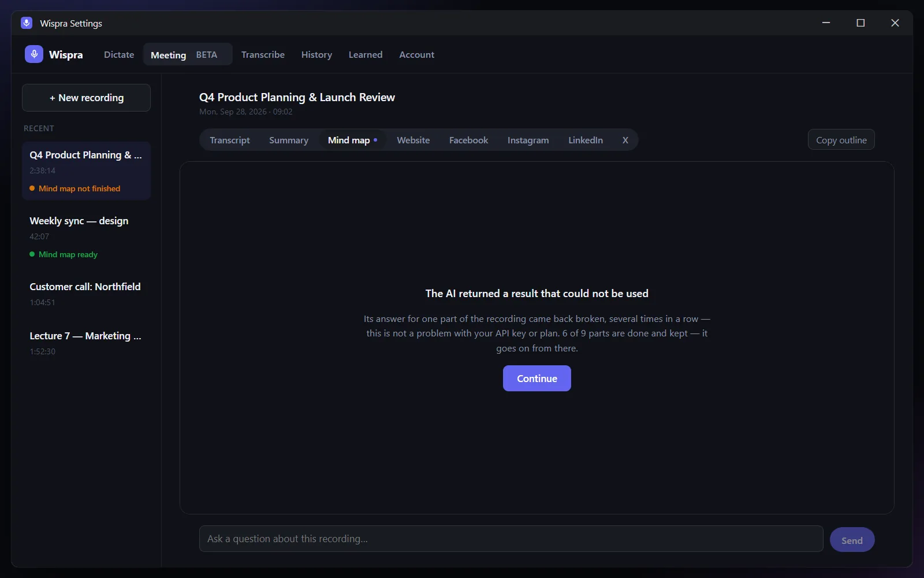Open the Instagram output tab
The width and height of the screenshot is (924, 578).
pyautogui.click(x=528, y=140)
